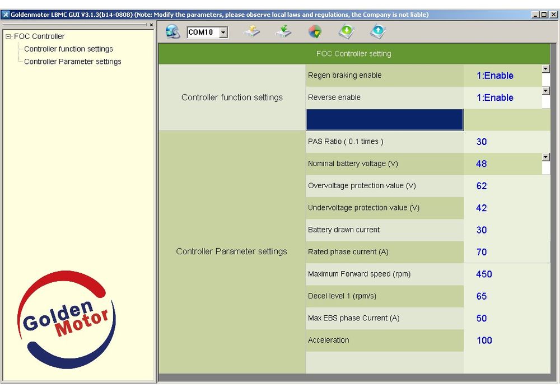Select the dark blue empty row cell

click(384, 119)
